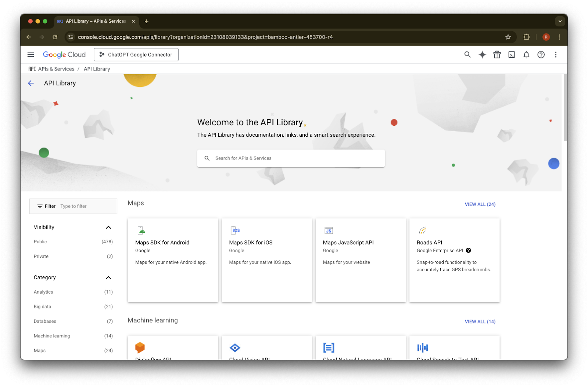Click the 'Machine learning' section heading
This screenshot has height=387, width=588.
[x=153, y=320]
